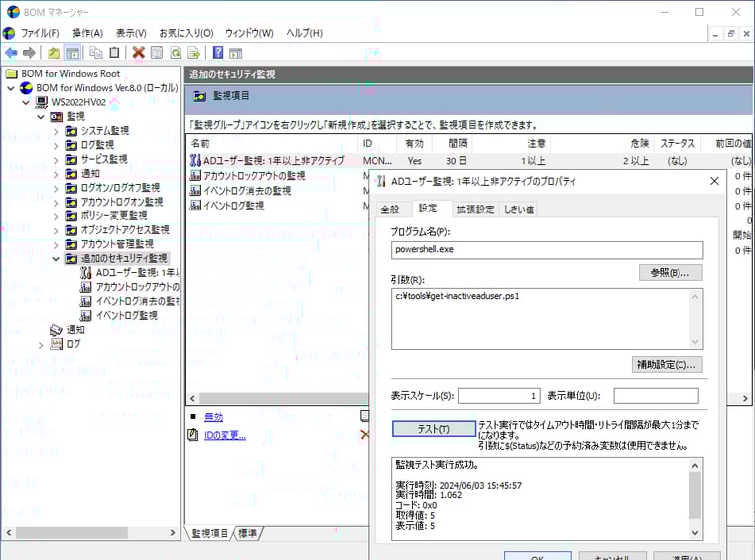Open the ヘルプ(H) menu
Image resolution: width=755 pixels, height=560 pixels.
point(304,33)
